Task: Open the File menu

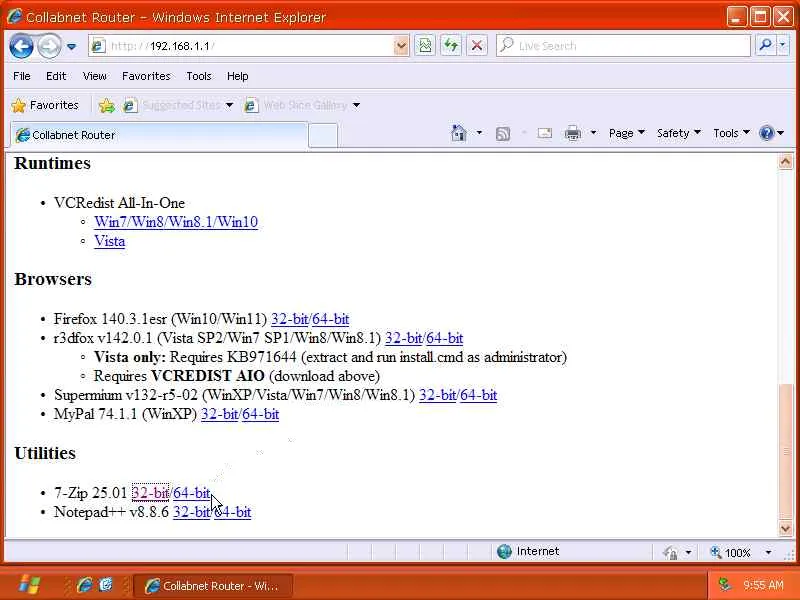Action: point(21,76)
